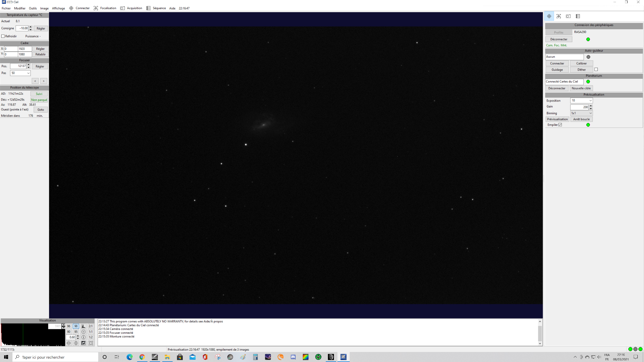The width and height of the screenshot is (644, 362).
Task: Set zoom to 1:1
Action: (x=91, y=332)
